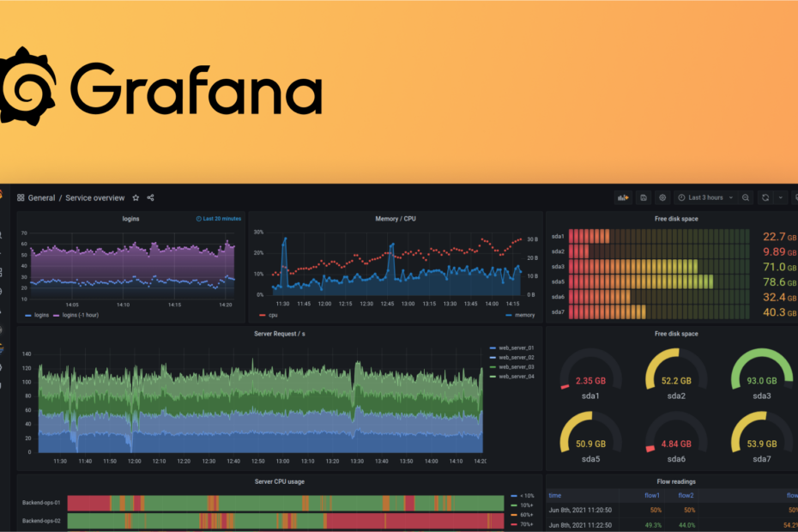Viewport: 798px width, 532px height.
Task: Open the General folder breadcrumb
Action: point(41,198)
